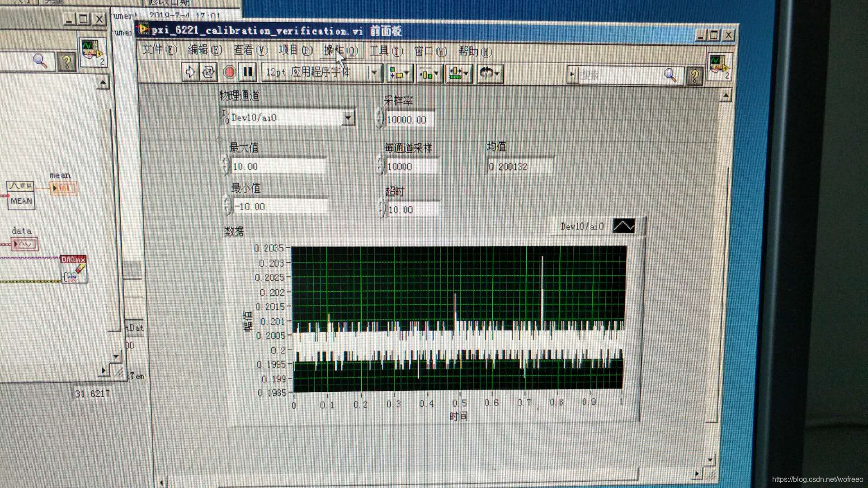868x488 pixels.
Task: Open the 文件 menu
Action: [x=159, y=50]
